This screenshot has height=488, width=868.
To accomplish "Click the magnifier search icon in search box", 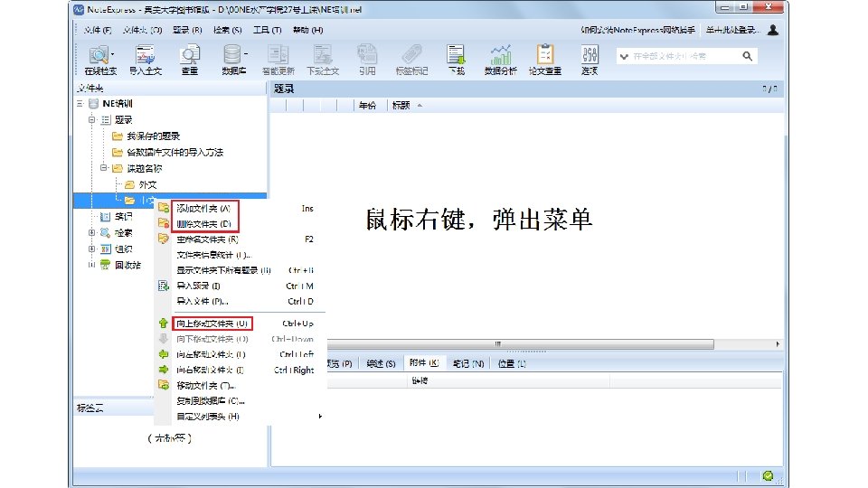I will tap(748, 56).
